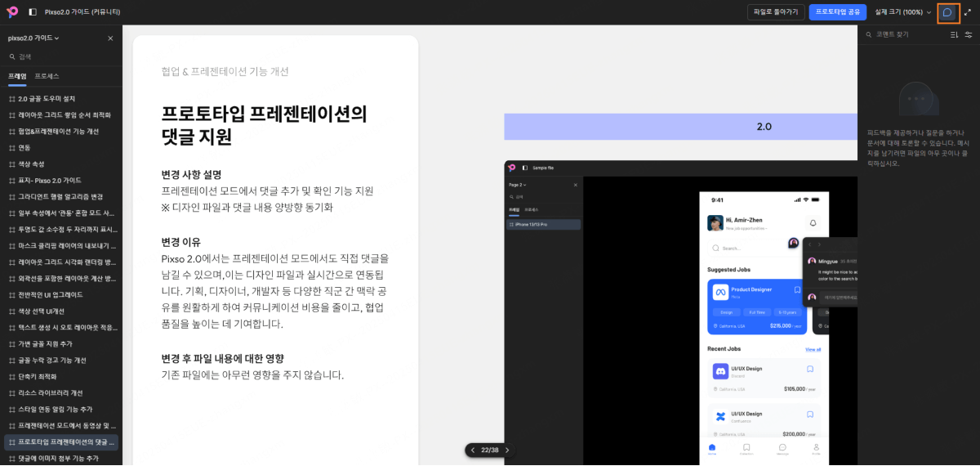Focus the 코멘트 찾기 search field
The width and height of the screenshot is (980, 466).
pos(902,34)
